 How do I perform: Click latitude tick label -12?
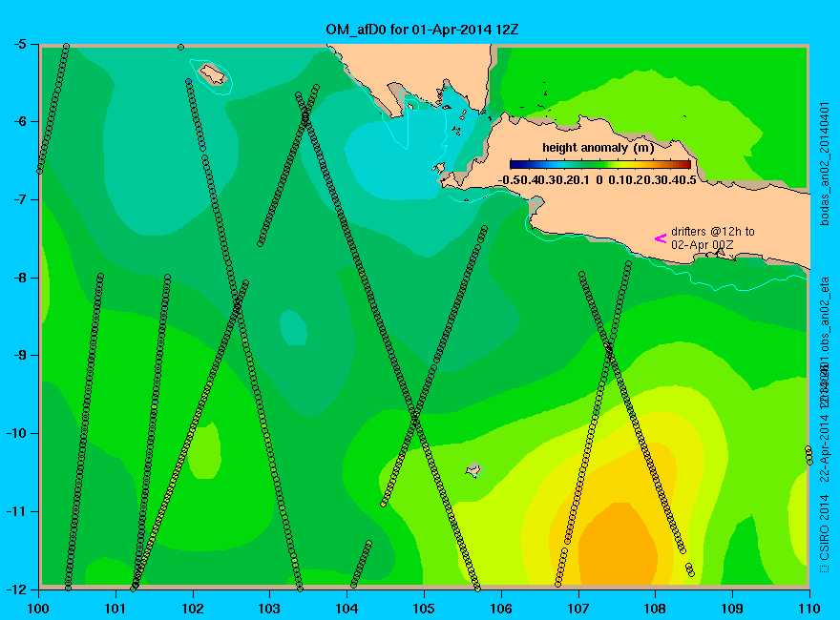coord(16,589)
